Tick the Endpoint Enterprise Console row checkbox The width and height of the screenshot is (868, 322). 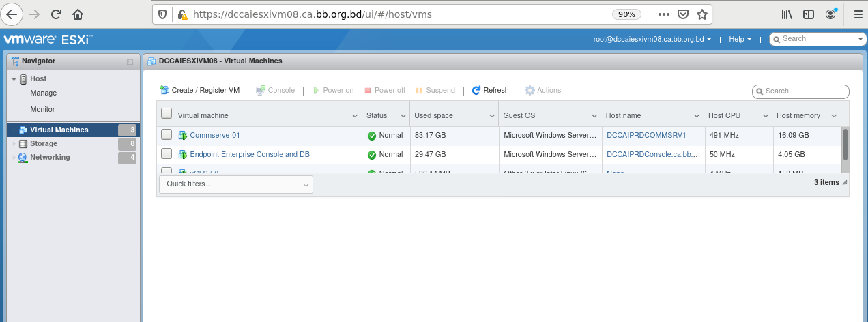coord(167,154)
